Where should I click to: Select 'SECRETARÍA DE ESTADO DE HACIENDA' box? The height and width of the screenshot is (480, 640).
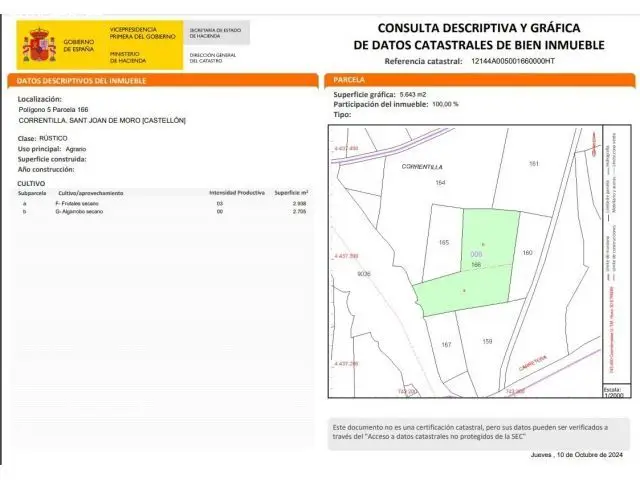click(x=216, y=33)
